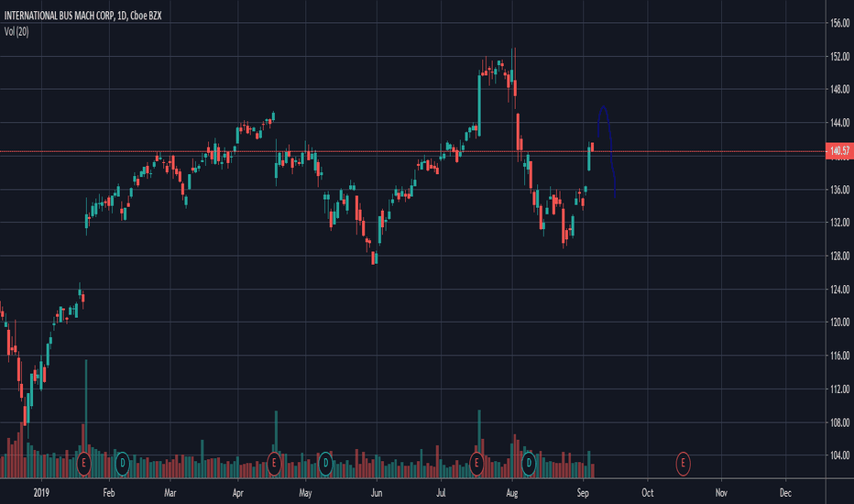This screenshot has width=854, height=504.
Task: Click the 148.00 price axis label
Action: [x=840, y=90]
